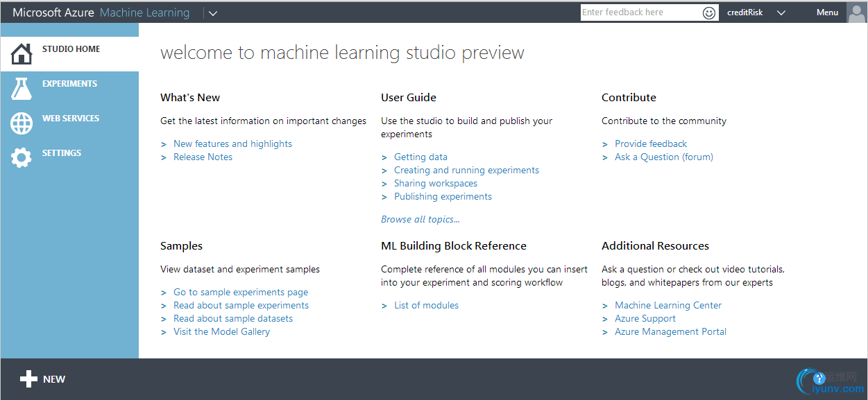Visit the Model Gallery link
Screen dimensions: 868x400
click(221, 331)
